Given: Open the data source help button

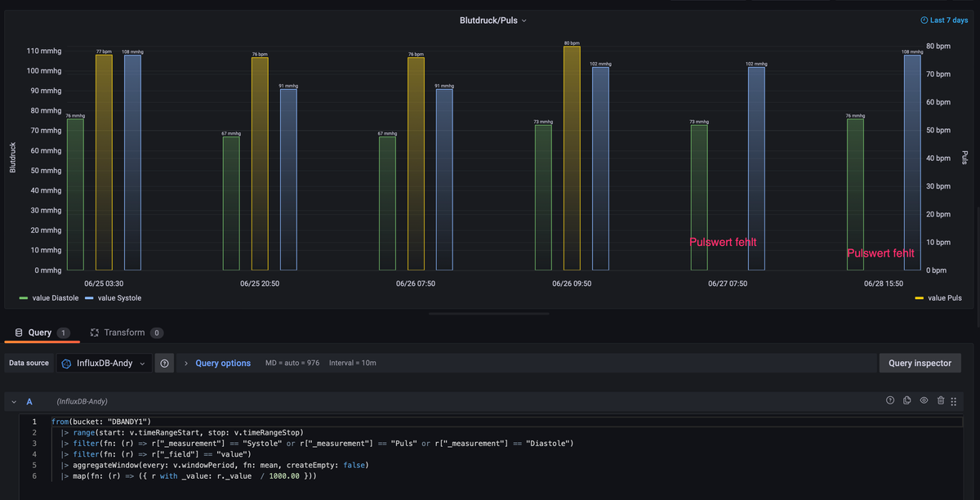Looking at the screenshot, I should pos(165,363).
